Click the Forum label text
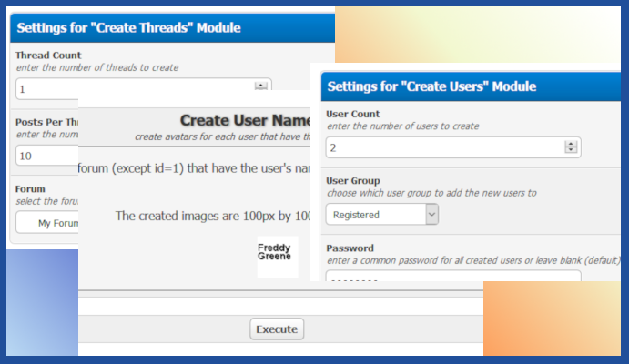Image resolution: width=629 pixels, height=364 pixels. click(30, 189)
